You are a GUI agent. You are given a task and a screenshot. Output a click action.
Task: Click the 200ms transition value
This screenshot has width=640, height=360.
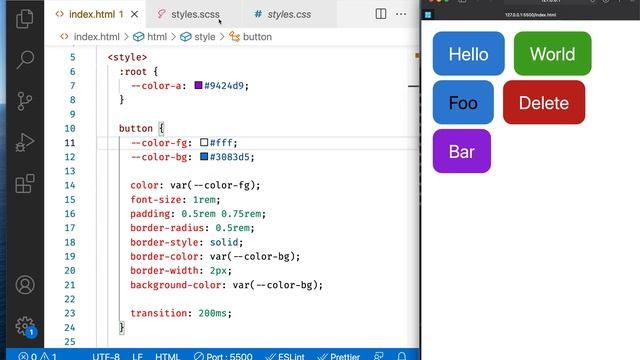tap(213, 313)
